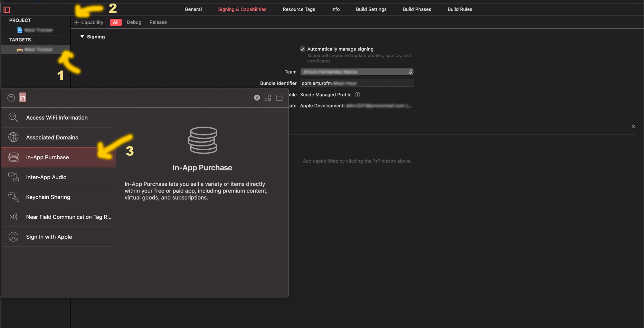Select the All configurations filter
This screenshot has width=644, height=328.
tap(116, 22)
